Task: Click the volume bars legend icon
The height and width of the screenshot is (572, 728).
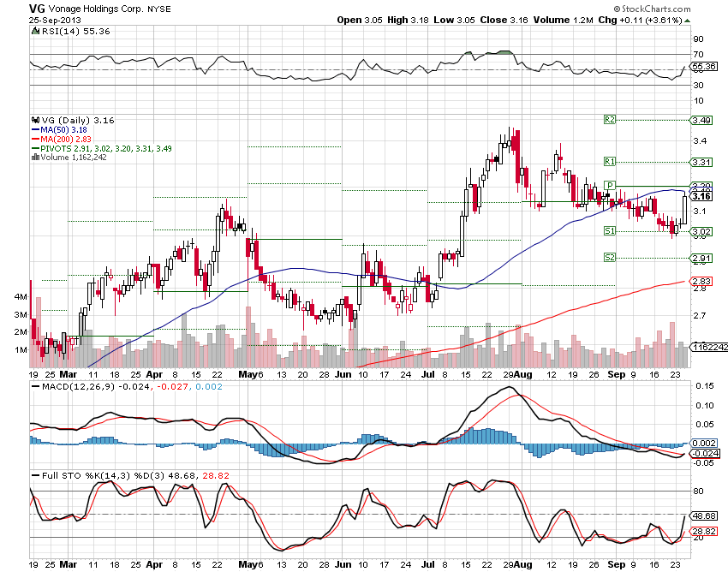Action: (35, 158)
